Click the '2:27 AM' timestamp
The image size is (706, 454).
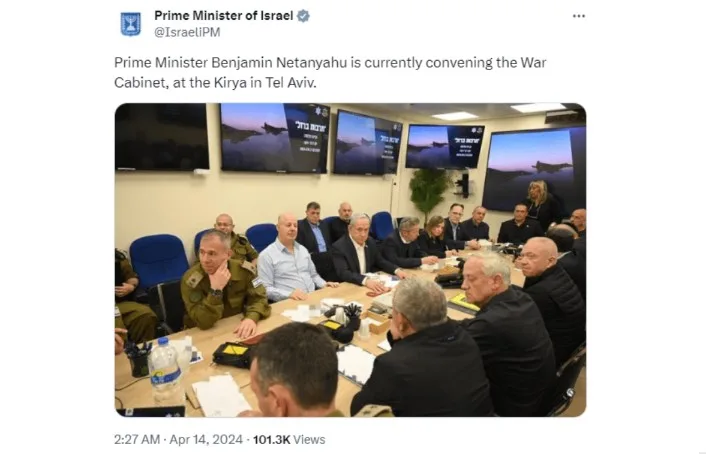tap(137, 440)
